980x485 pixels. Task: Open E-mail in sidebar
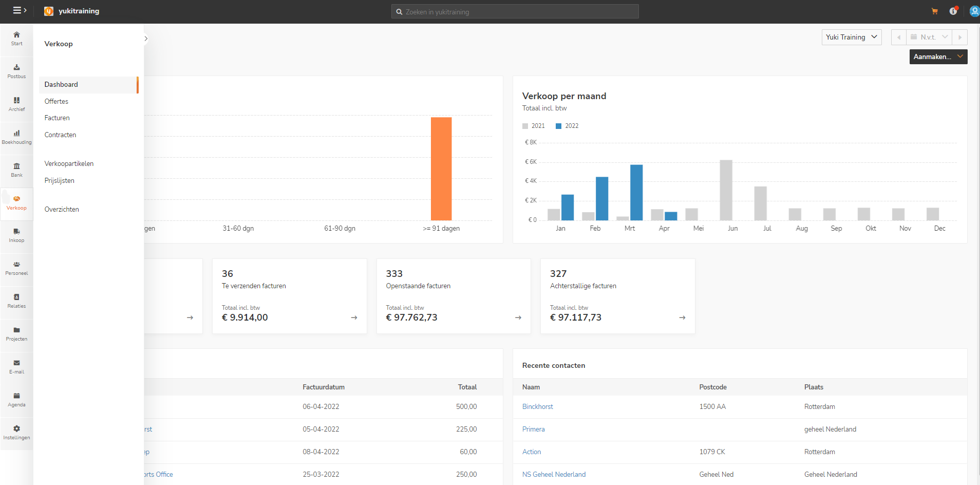(16, 367)
